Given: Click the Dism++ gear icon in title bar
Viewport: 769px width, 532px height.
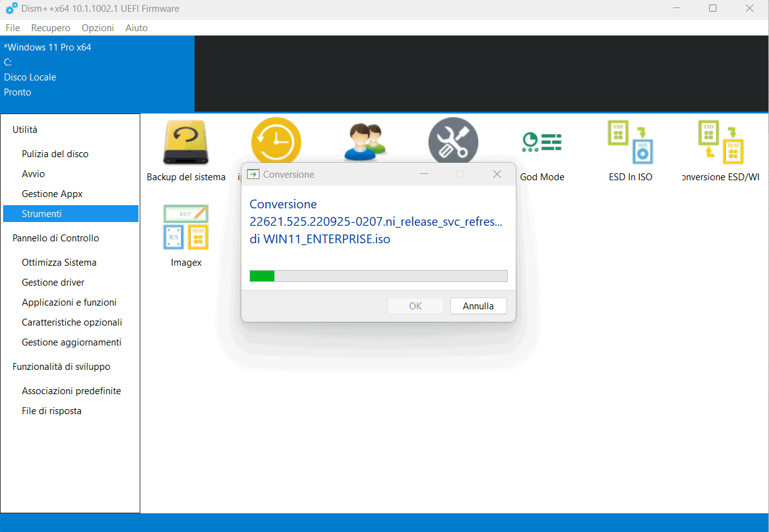Looking at the screenshot, I should [12, 9].
